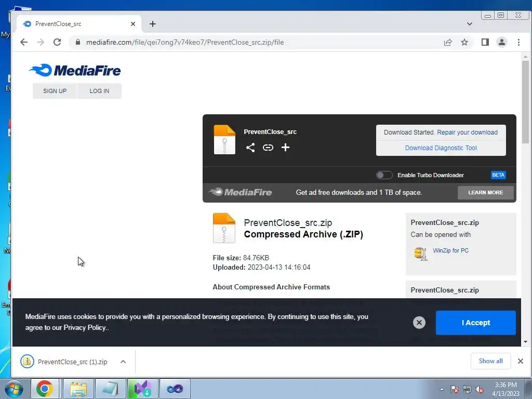Image resolution: width=532 pixels, height=399 pixels.
Task: Click the BETA badge
Action: tap(498, 175)
